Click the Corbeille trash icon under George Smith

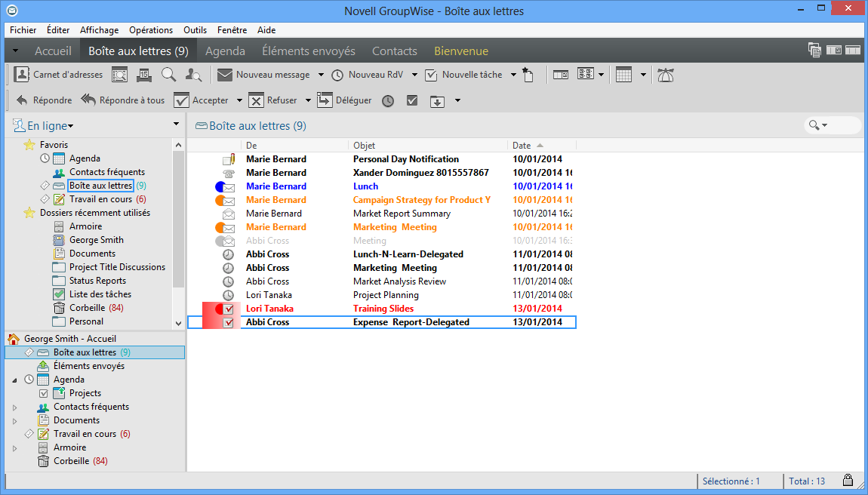pyautogui.click(x=44, y=461)
